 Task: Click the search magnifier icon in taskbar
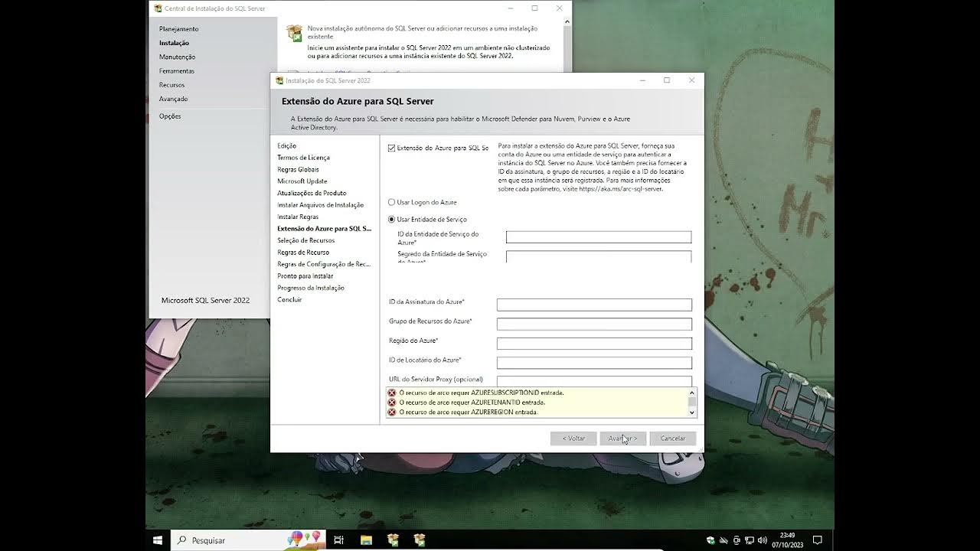(x=181, y=540)
